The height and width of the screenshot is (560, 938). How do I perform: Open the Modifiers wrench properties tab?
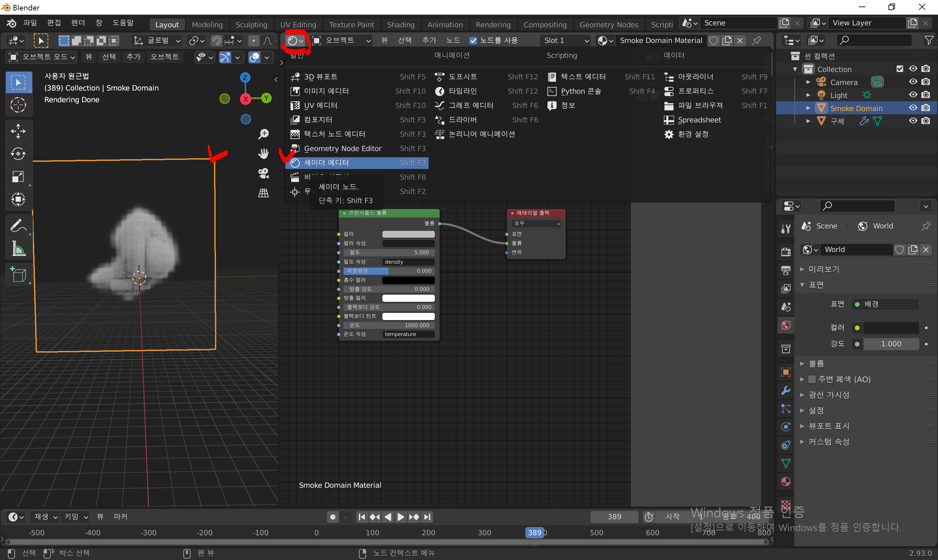pos(786,390)
